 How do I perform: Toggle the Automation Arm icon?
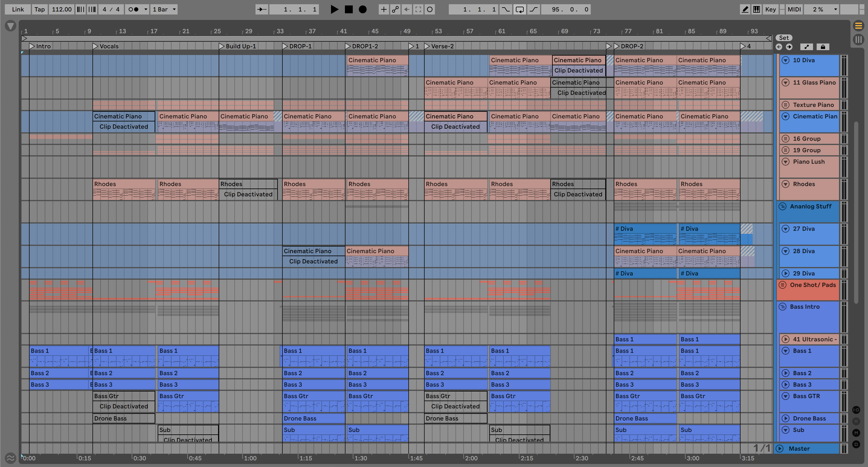(x=395, y=9)
